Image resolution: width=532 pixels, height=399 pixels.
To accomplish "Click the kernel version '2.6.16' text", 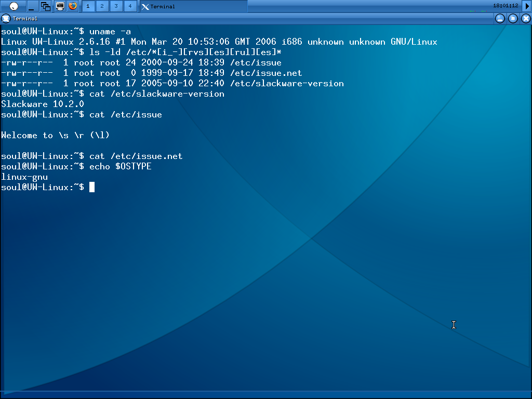I will pos(95,42).
